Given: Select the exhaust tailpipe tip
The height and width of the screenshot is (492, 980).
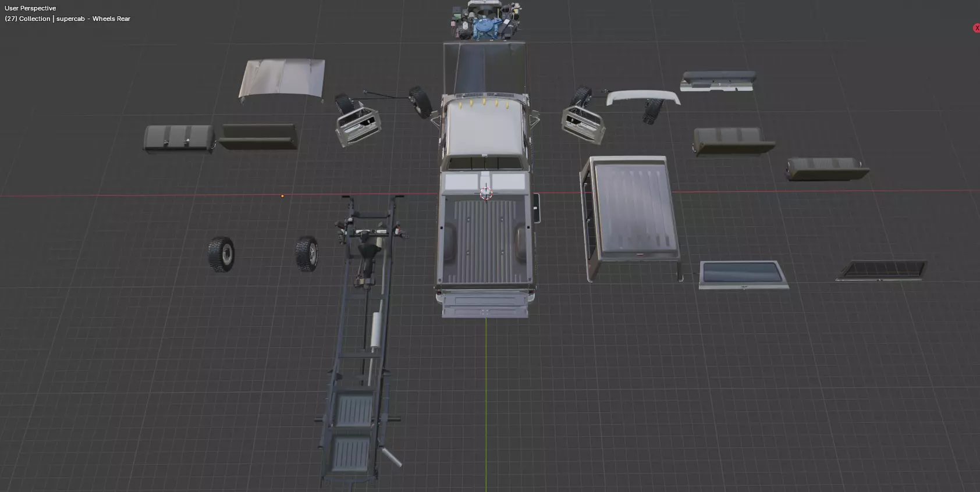Looking at the screenshot, I should [x=392, y=458].
